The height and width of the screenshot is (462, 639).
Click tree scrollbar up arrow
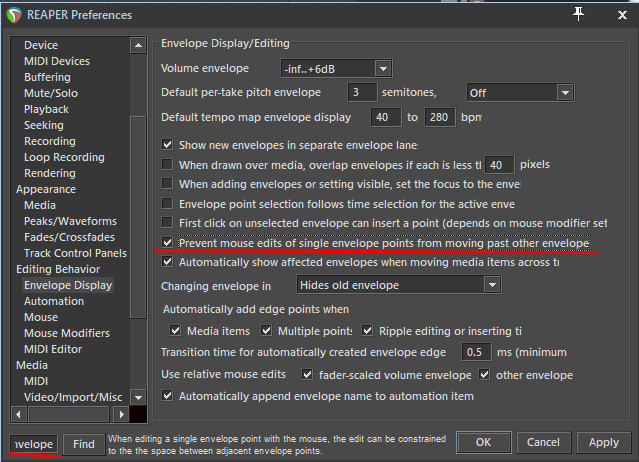click(x=138, y=45)
